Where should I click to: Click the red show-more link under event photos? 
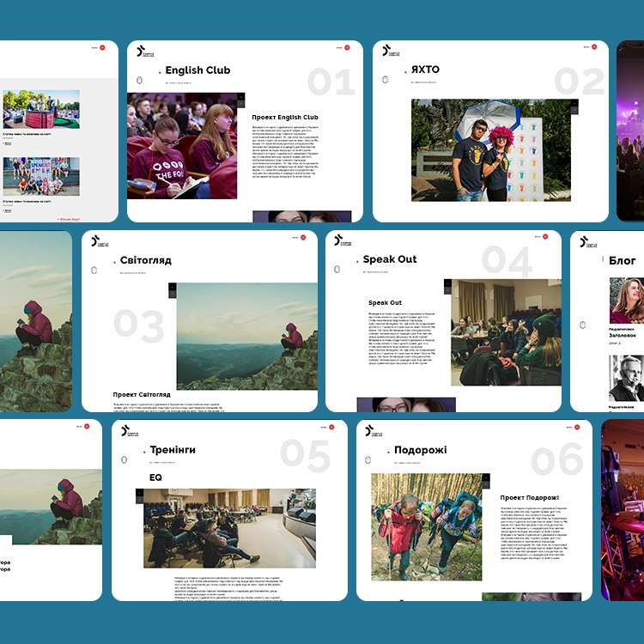(69, 219)
